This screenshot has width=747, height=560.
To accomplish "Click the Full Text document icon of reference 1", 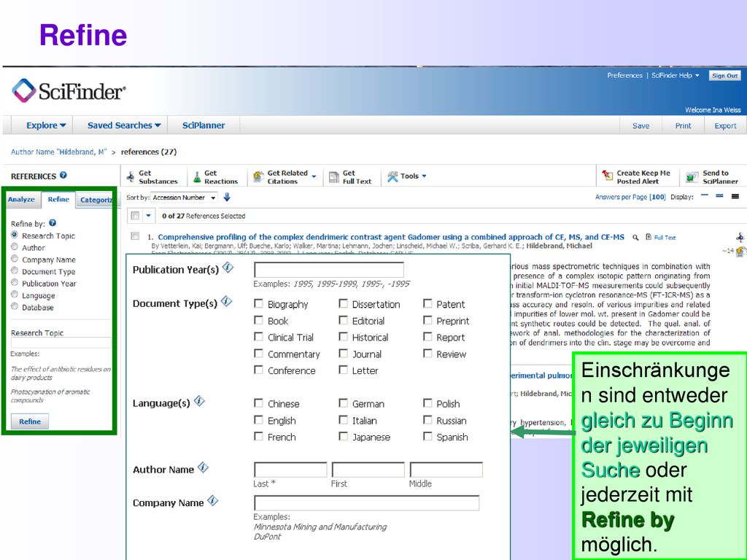I will coord(649,237).
